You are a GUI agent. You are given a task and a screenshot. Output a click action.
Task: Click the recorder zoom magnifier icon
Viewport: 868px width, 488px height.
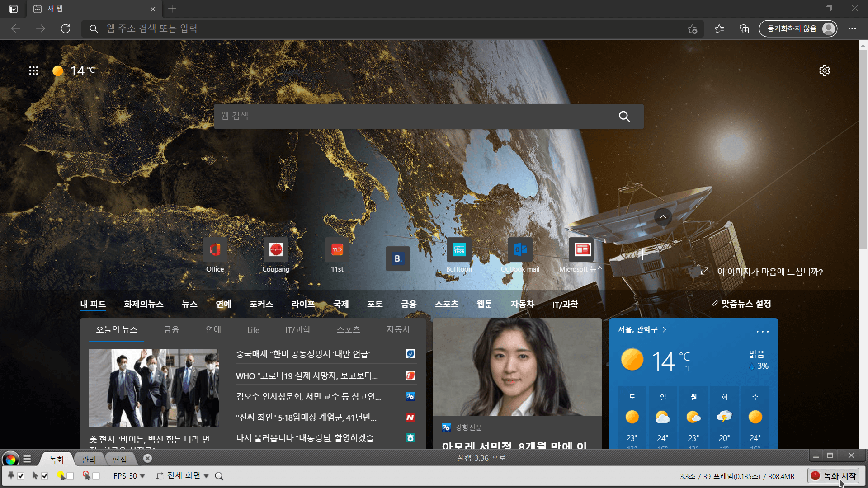pyautogui.click(x=219, y=476)
